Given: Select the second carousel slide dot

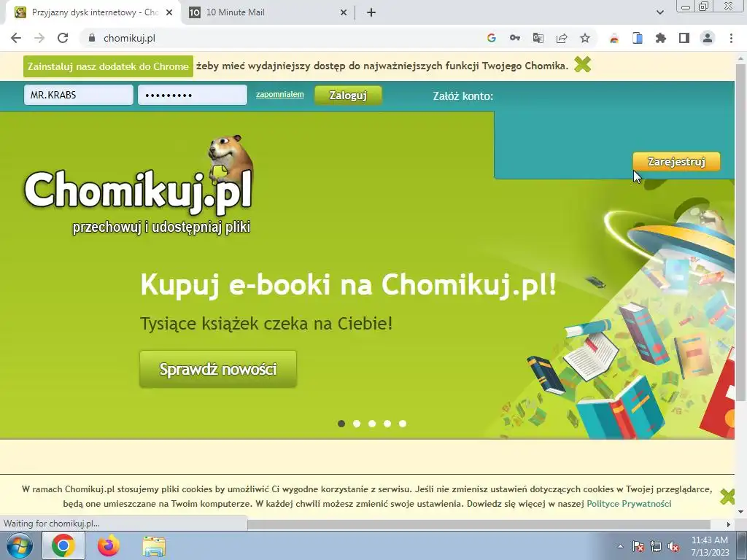Looking at the screenshot, I should pos(356,424).
